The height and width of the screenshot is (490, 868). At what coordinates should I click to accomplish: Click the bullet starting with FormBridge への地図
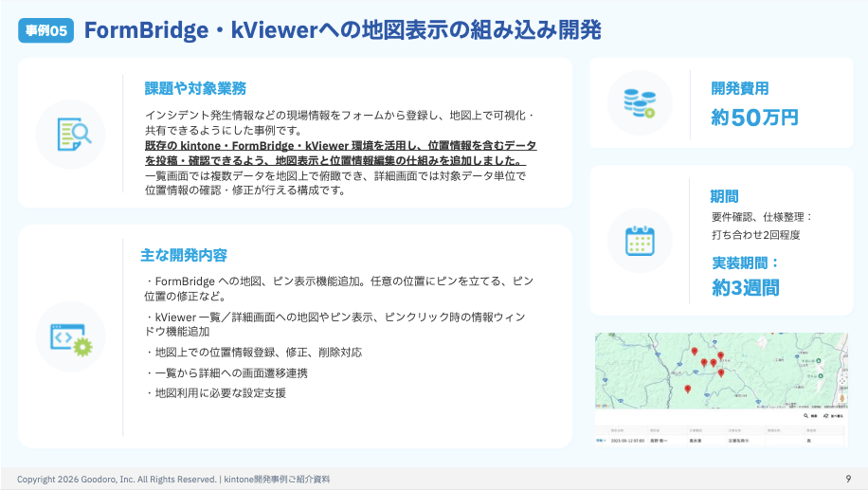[x=339, y=288]
